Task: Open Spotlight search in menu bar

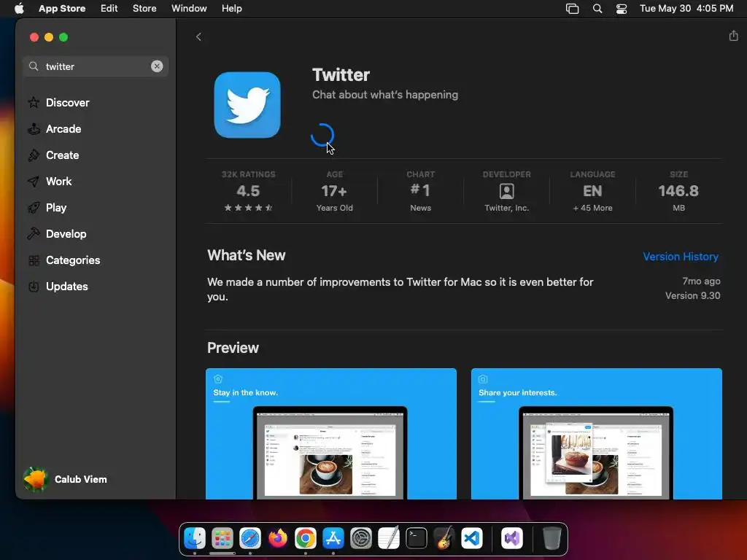Action: (597, 9)
